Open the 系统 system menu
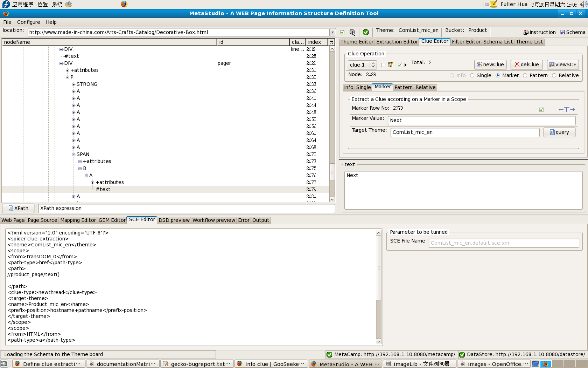Screen dimensions: 588x368 tap(57, 4)
